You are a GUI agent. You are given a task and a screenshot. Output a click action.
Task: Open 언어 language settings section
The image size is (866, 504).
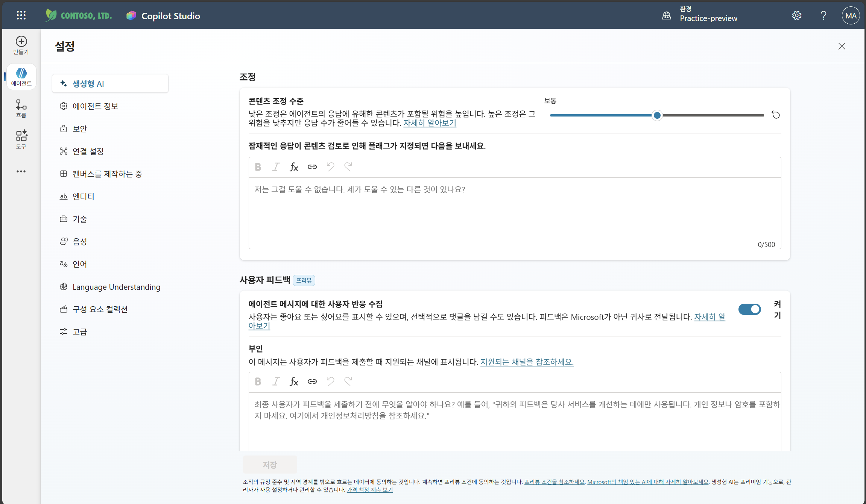110,264
